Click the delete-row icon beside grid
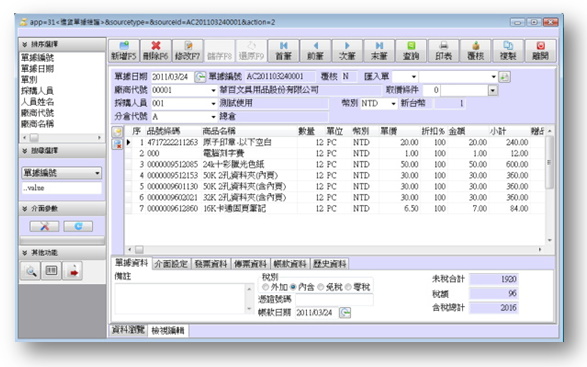This screenshot has width=587, height=367. 118,144
